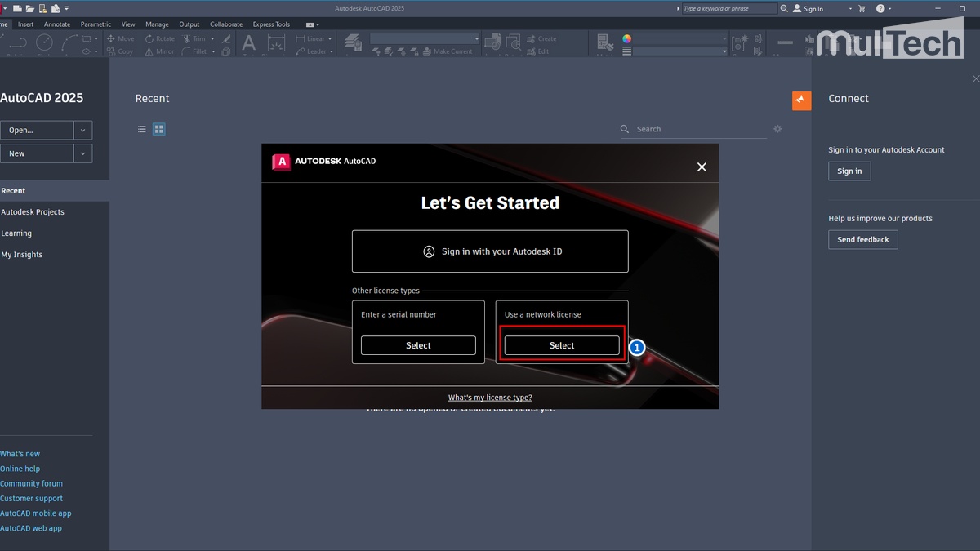This screenshot has height=551, width=980.
Task: Open the What's my license type link
Action: (490, 398)
